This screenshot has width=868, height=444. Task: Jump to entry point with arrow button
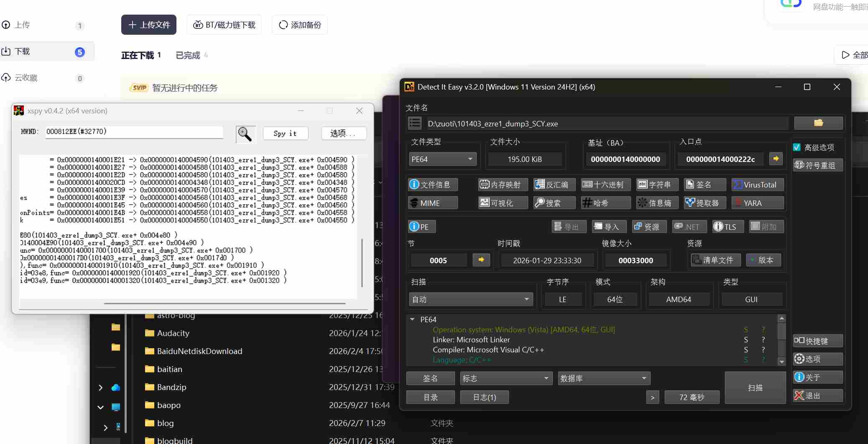(776, 159)
